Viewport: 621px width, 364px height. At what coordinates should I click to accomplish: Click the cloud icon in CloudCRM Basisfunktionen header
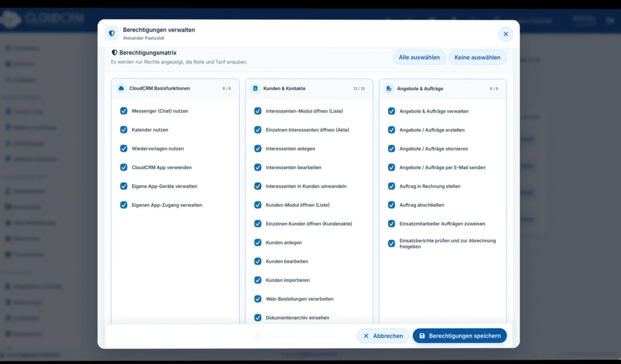(x=121, y=88)
